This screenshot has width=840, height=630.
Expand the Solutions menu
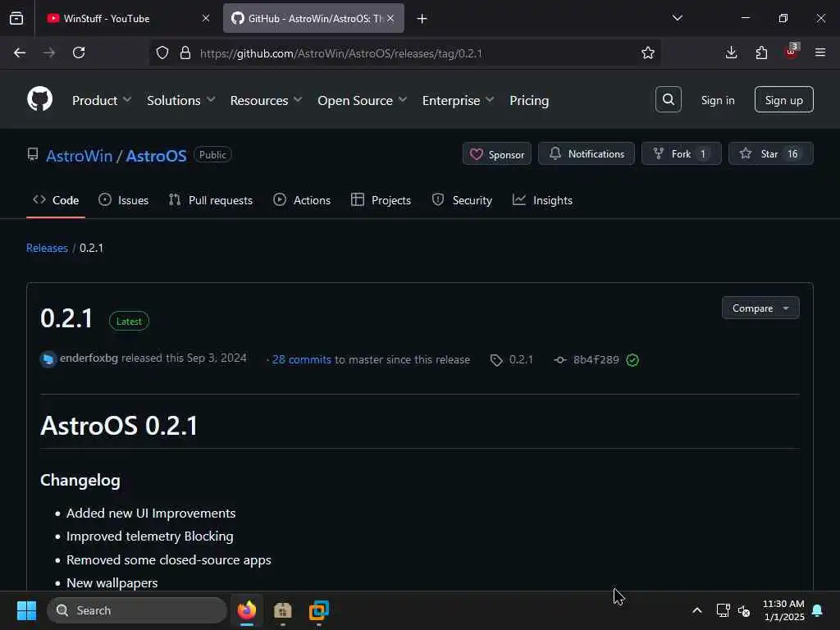coord(181,101)
